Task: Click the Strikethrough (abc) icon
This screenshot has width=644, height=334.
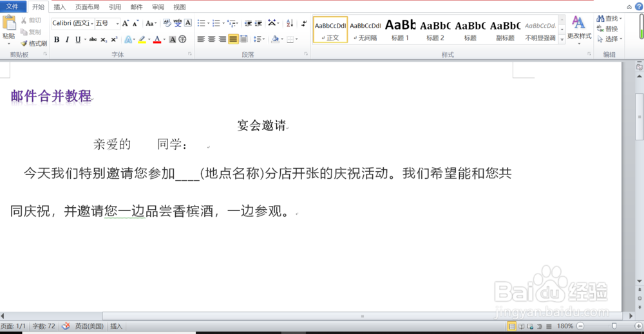Action: (x=93, y=39)
